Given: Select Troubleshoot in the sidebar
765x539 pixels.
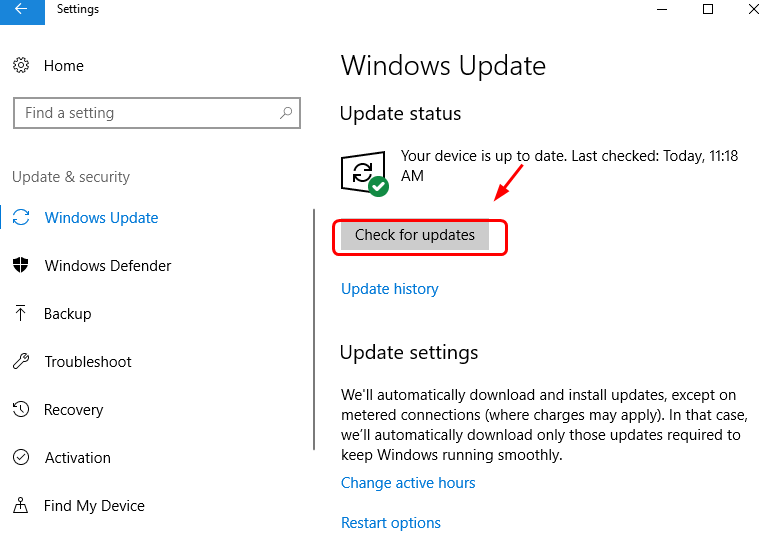Looking at the screenshot, I should 88,362.
